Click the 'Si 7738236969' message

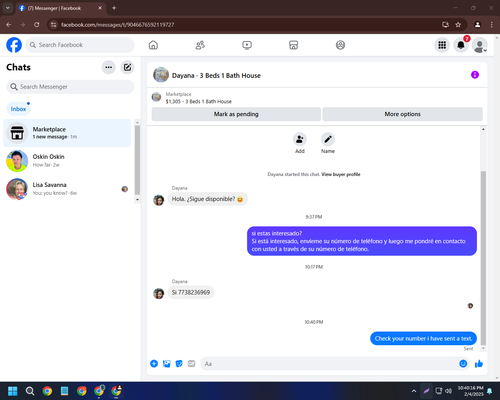tap(191, 292)
